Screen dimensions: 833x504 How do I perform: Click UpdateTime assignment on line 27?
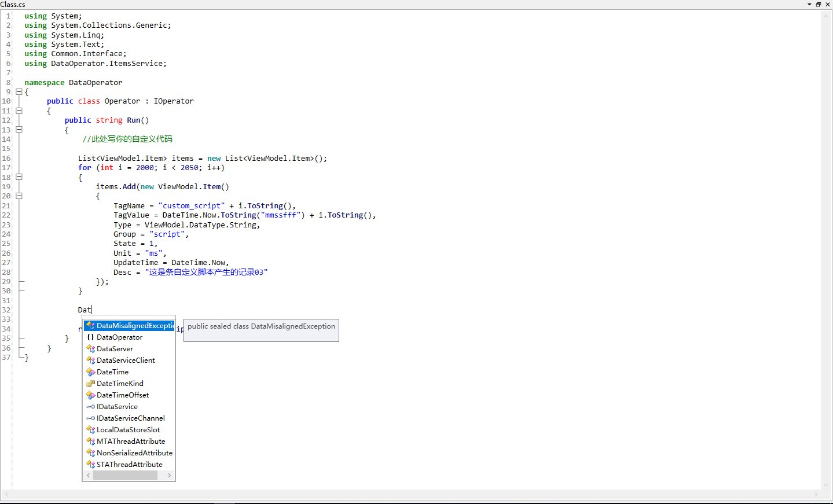point(171,263)
